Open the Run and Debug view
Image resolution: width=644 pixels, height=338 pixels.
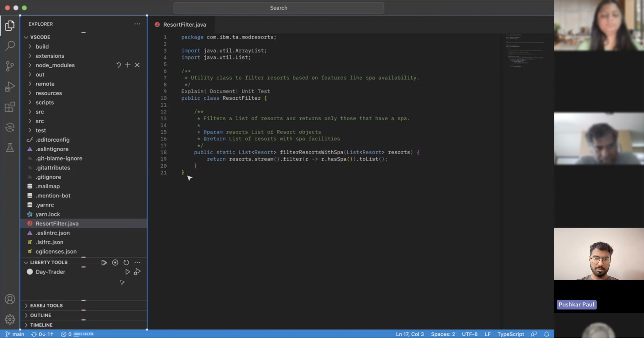[10, 87]
